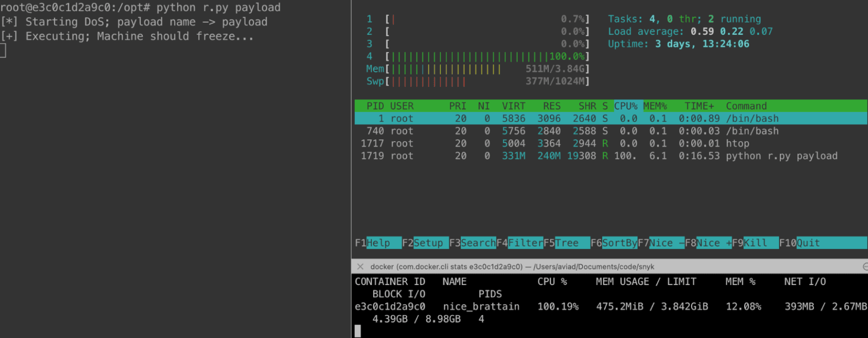Viewport: 868px width, 338px height.
Task: Click the 4.39GB / 8.98GB block I/O value
Action: pos(416,319)
